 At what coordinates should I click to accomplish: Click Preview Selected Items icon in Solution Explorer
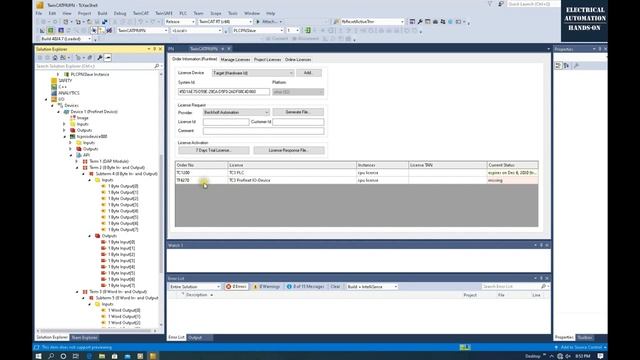pos(108,58)
